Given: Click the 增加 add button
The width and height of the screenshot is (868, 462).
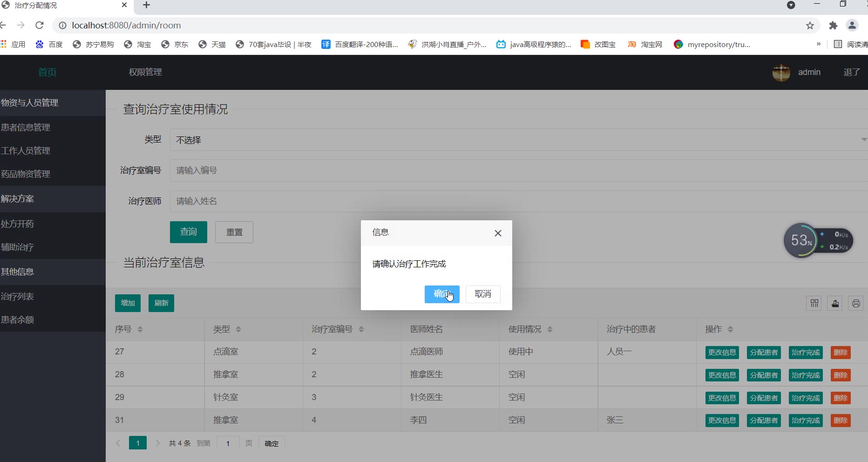Looking at the screenshot, I should [128, 303].
